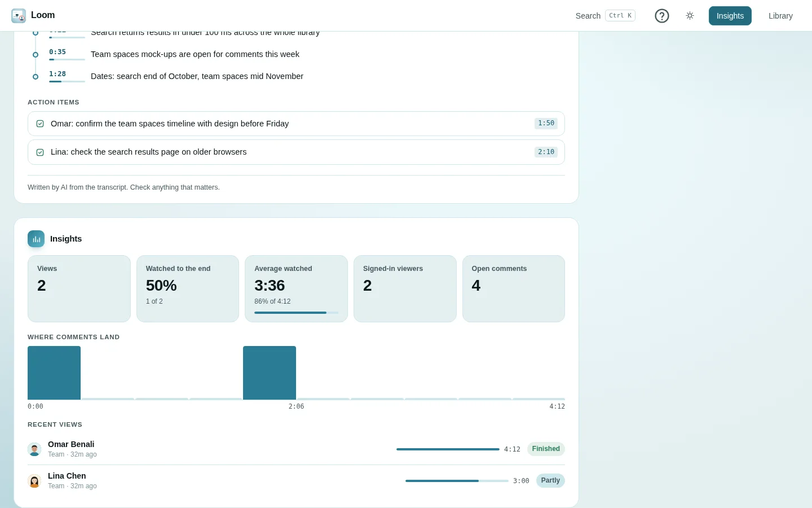Click the 'Team spaces mock-ups' chapter text
Viewport: 812px width, 508px height.
pos(195,54)
